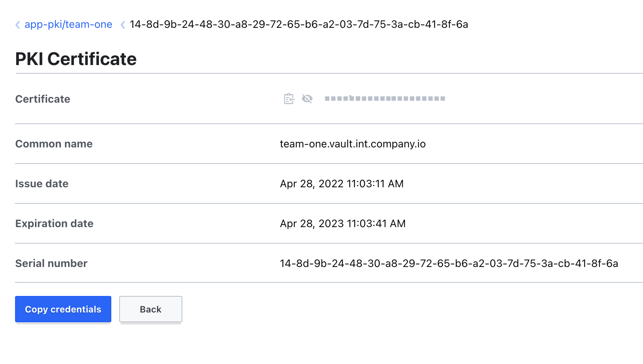Select the Apr 28, 2022 issue date value

[x=341, y=184]
